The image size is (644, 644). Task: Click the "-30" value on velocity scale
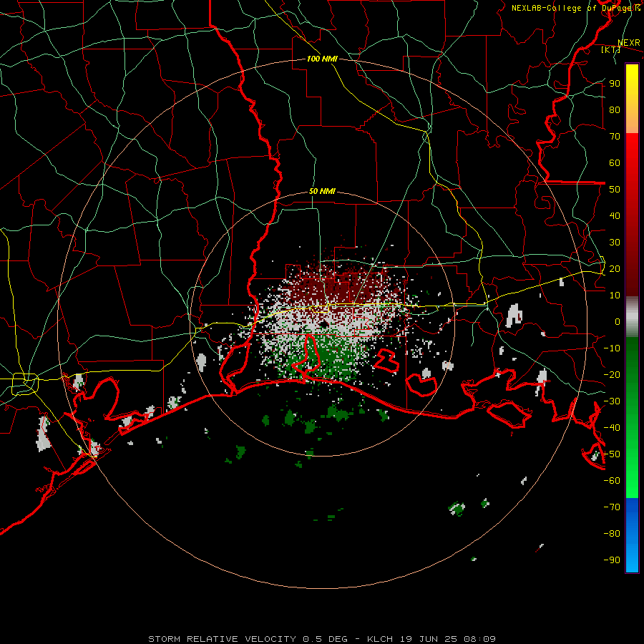click(x=612, y=401)
